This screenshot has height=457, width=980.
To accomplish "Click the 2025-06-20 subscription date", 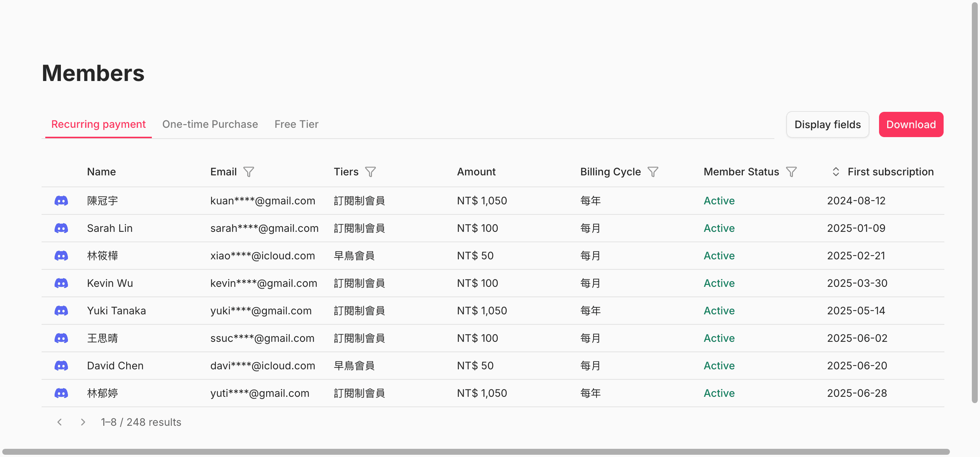I will click(857, 366).
